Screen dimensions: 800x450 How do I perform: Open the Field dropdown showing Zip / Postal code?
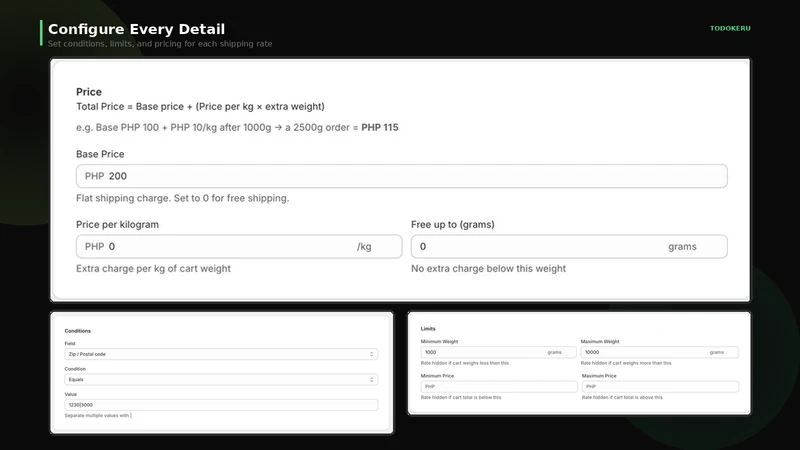(x=221, y=354)
